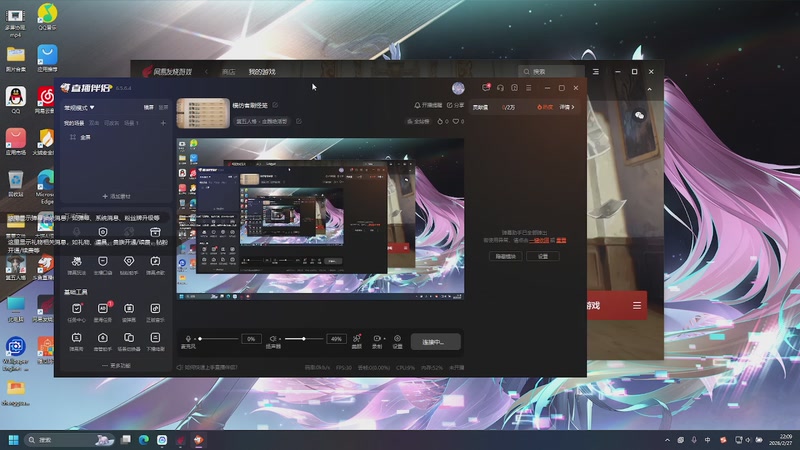The image size is (800, 450).
Task: Show hidden icons chevron in system tray
Action: coord(667,440)
